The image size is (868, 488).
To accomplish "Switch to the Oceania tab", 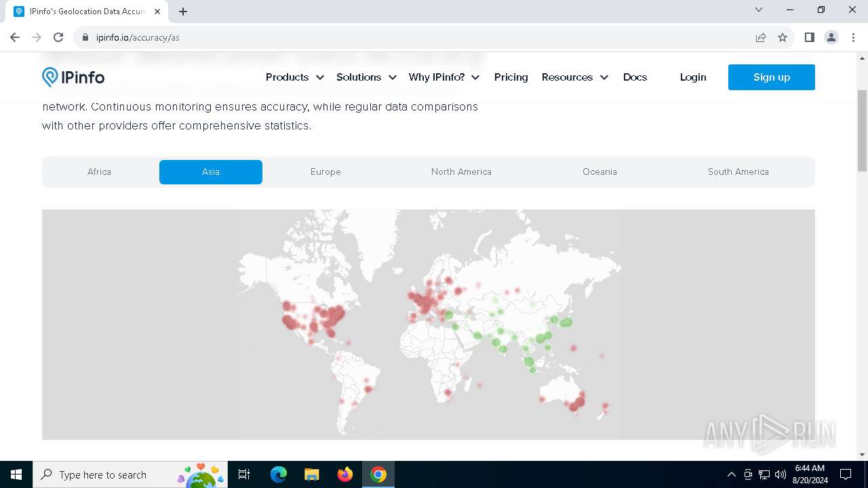I will 599,172.
